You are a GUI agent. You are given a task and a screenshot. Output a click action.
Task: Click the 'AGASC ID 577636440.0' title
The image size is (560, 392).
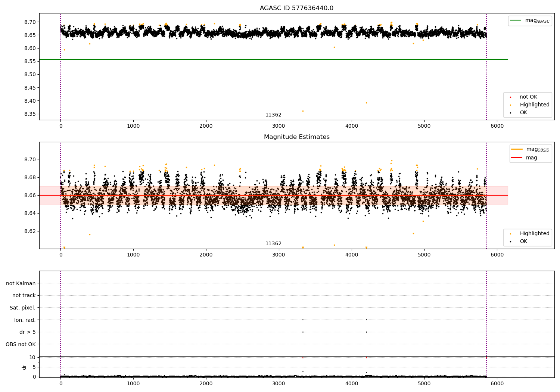(297, 8)
